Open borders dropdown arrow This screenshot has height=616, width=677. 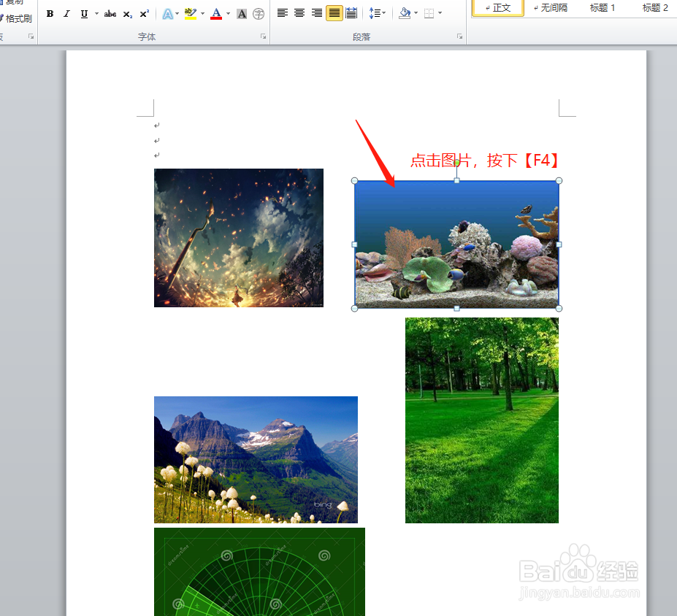(440, 13)
